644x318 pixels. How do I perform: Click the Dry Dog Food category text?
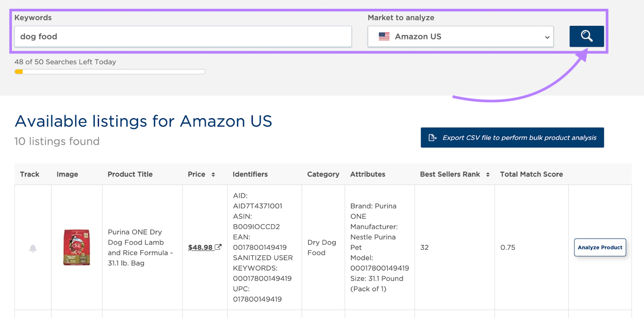click(x=322, y=247)
